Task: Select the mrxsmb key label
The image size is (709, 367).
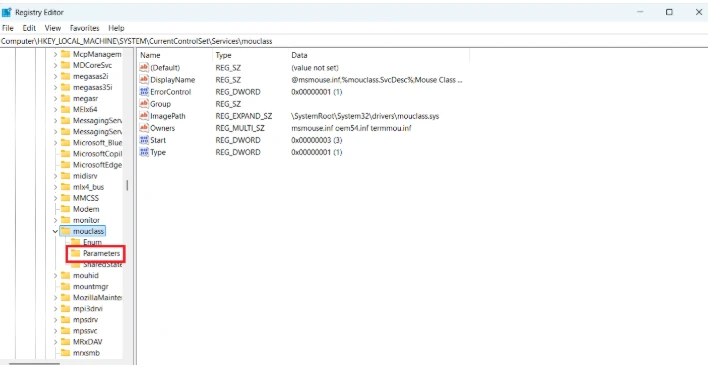Action: coord(86,353)
